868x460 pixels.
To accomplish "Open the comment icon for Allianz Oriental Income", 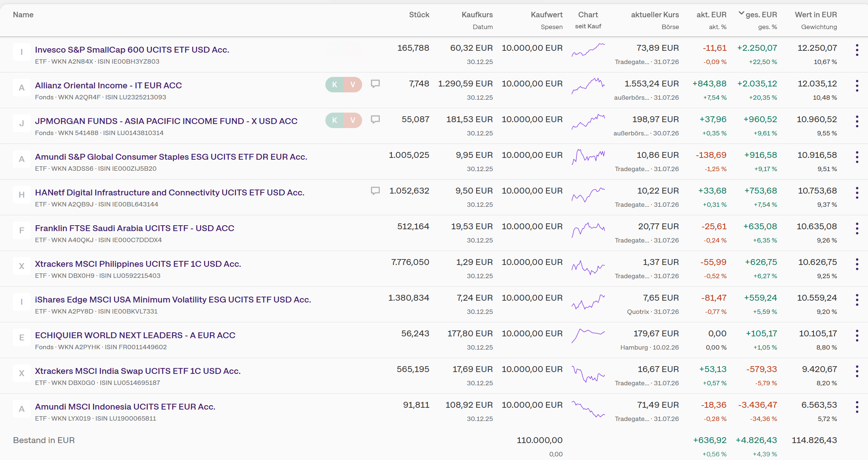I will (x=375, y=84).
